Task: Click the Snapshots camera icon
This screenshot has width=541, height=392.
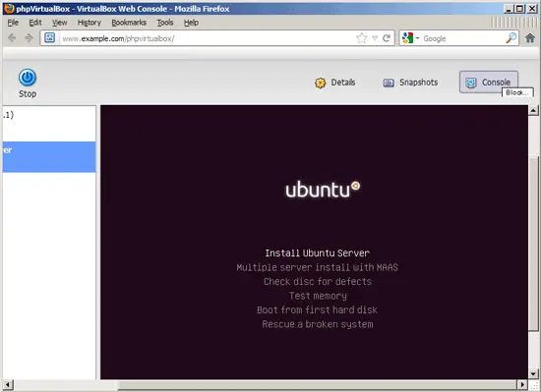Action: [x=389, y=83]
